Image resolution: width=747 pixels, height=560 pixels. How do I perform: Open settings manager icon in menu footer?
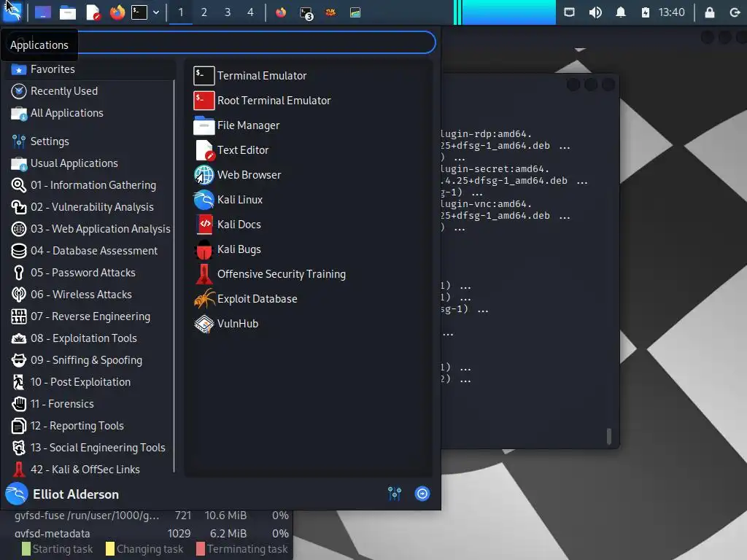395,494
